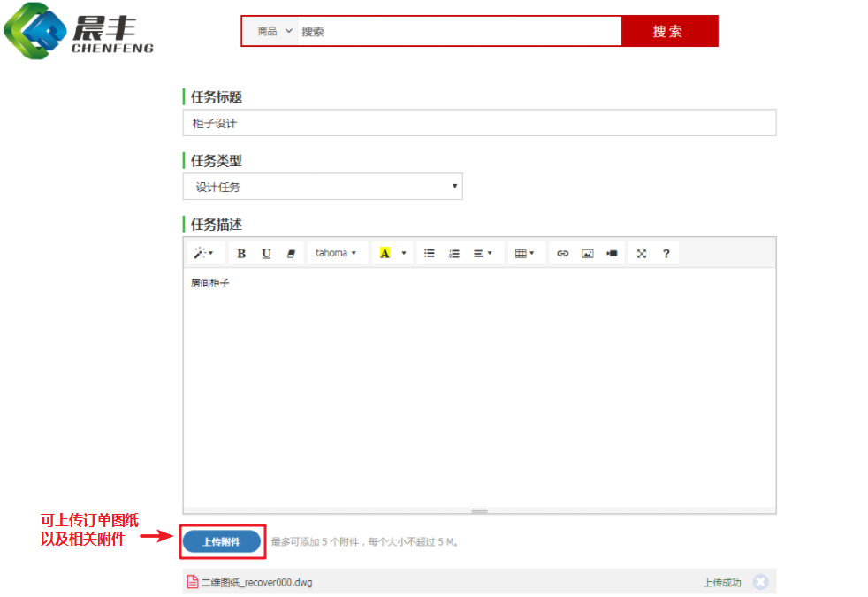Click the 上传附件 upload button
The width and height of the screenshot is (868, 597).
[222, 541]
